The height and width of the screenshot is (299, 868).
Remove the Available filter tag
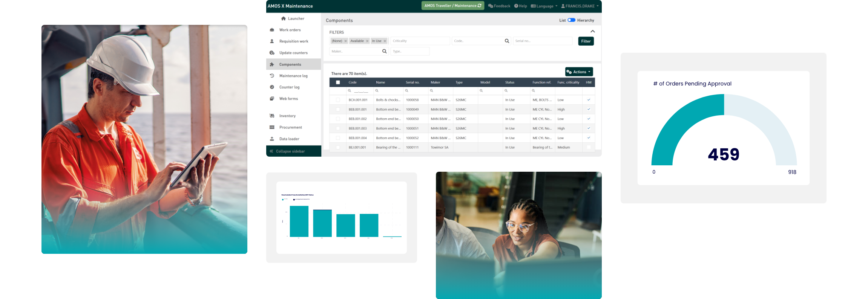coord(367,41)
